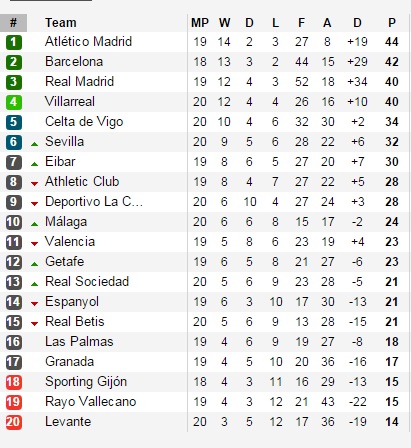Sort by the MP column header
This screenshot has height=448, width=411.
click(200, 23)
